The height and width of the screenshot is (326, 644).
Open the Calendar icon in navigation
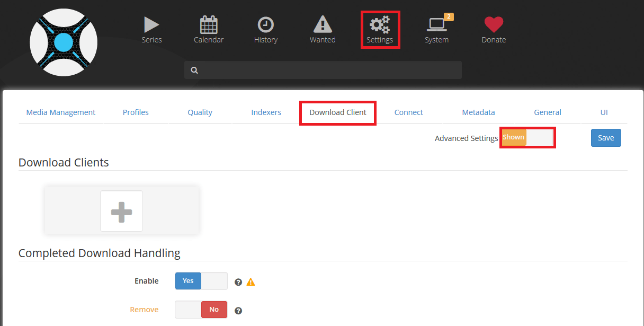(209, 25)
